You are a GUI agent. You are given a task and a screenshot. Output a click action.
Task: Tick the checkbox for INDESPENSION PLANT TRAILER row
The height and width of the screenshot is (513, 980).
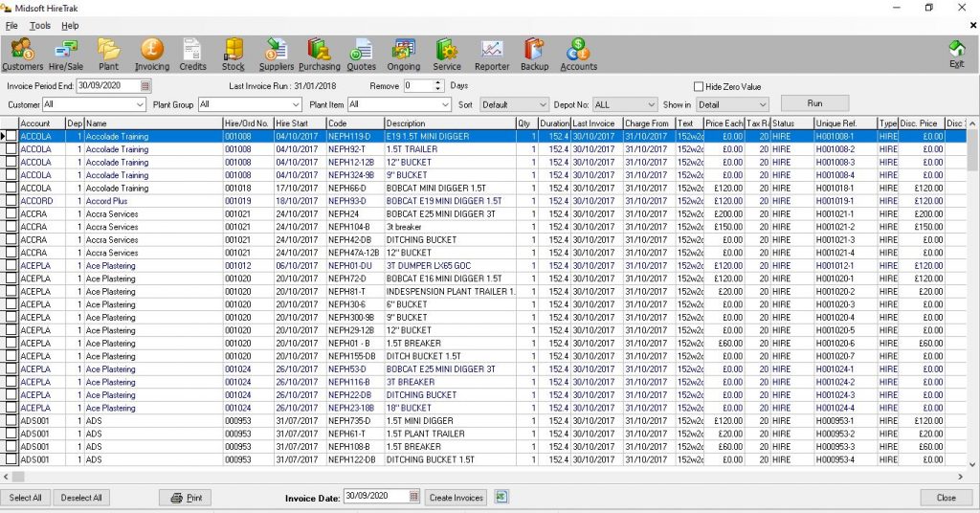11,291
